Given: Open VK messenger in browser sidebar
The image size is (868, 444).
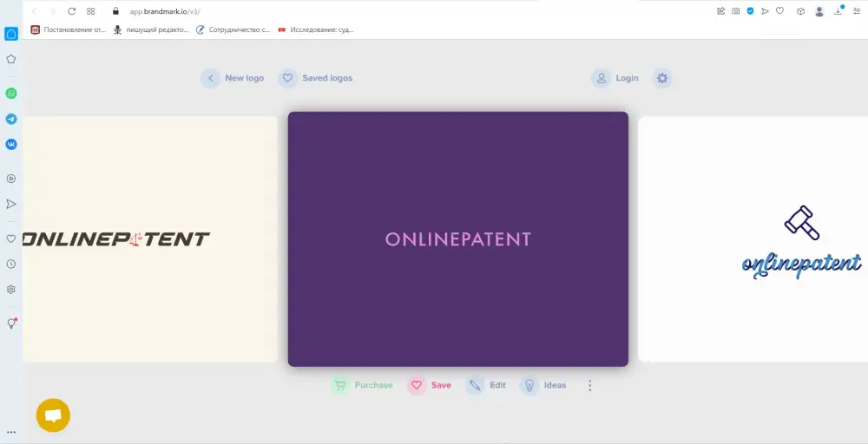Looking at the screenshot, I should [x=11, y=144].
